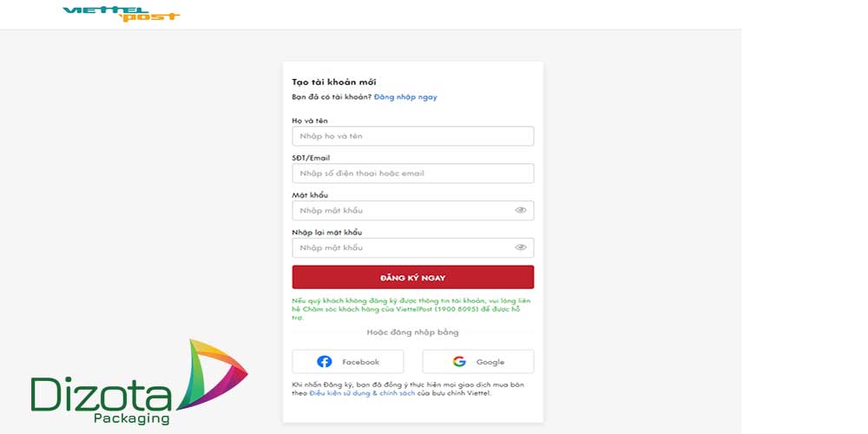
Task: Show password in the Mật khẩu field
Action: pyautogui.click(x=521, y=210)
